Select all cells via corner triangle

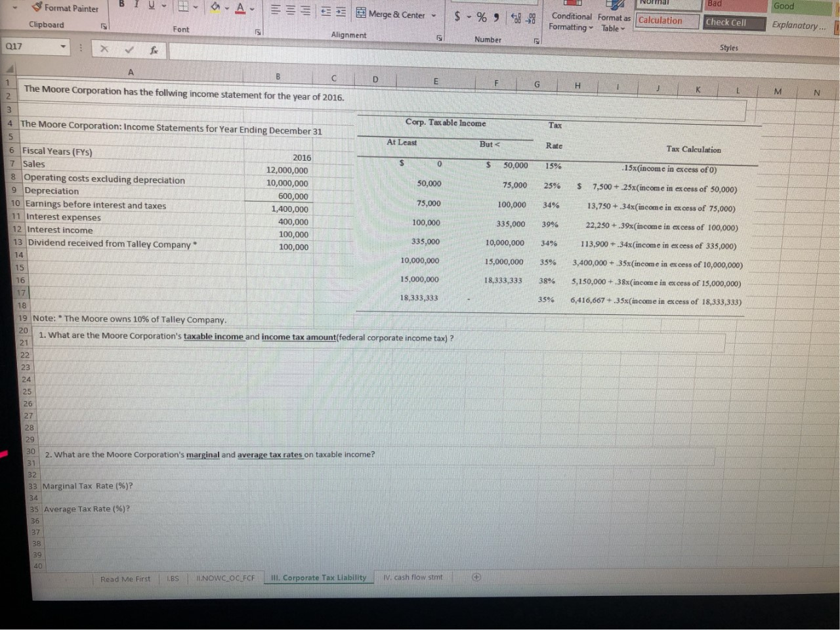pos(9,70)
